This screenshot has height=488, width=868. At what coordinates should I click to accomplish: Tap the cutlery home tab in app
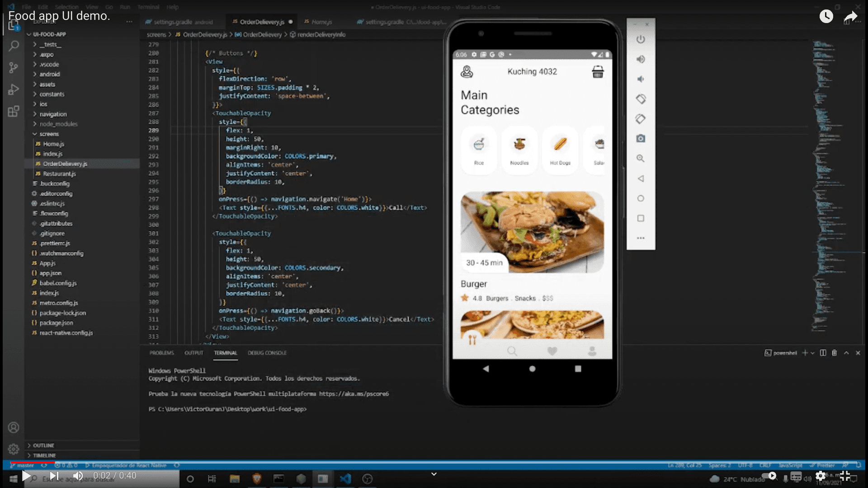pyautogui.click(x=472, y=340)
